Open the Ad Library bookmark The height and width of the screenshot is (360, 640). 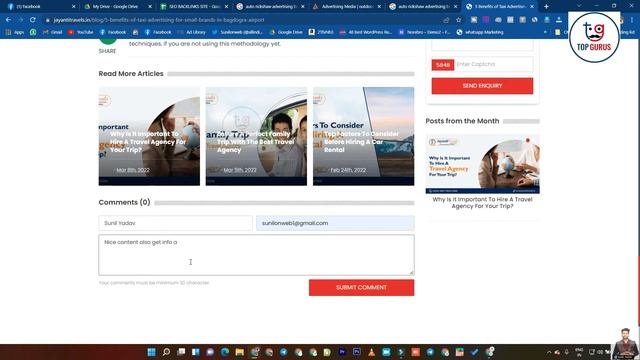[192, 32]
